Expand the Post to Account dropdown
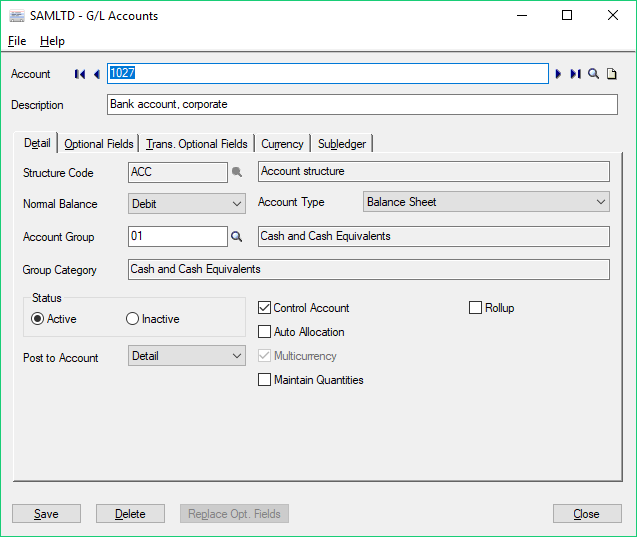The image size is (637, 537). [x=187, y=356]
